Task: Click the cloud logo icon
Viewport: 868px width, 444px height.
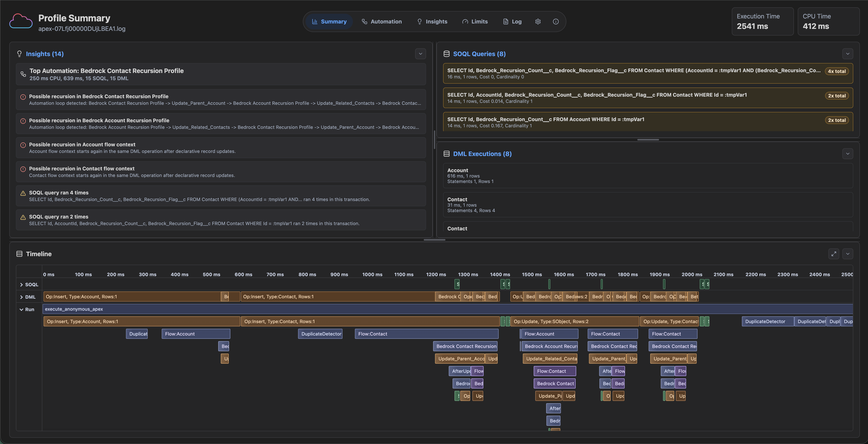Action: click(21, 21)
